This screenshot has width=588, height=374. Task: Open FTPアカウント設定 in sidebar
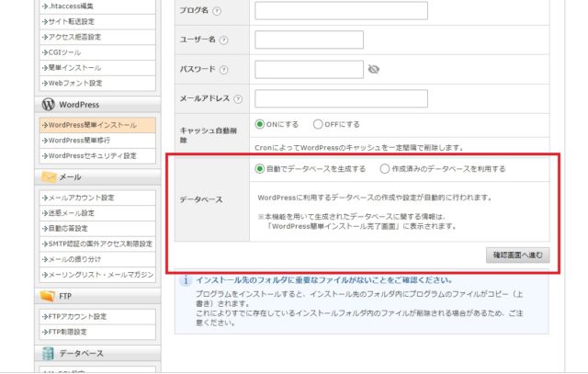[97, 317]
